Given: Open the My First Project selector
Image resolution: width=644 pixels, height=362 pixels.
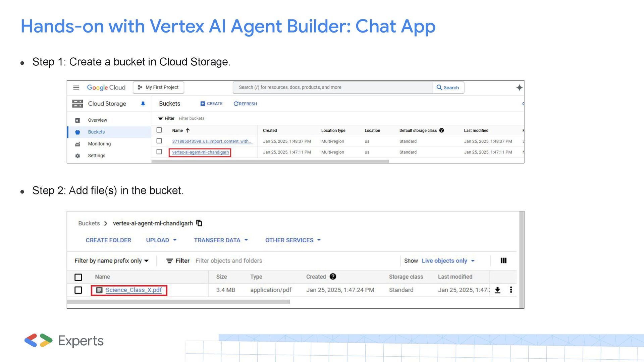Looking at the screenshot, I should (158, 87).
